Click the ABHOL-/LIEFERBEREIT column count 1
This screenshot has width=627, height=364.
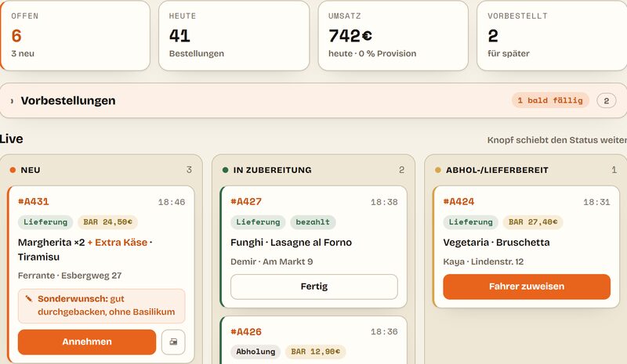pyautogui.click(x=614, y=170)
